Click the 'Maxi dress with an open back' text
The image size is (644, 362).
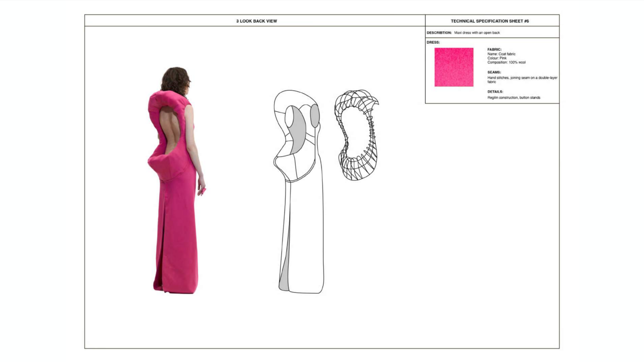tap(477, 33)
